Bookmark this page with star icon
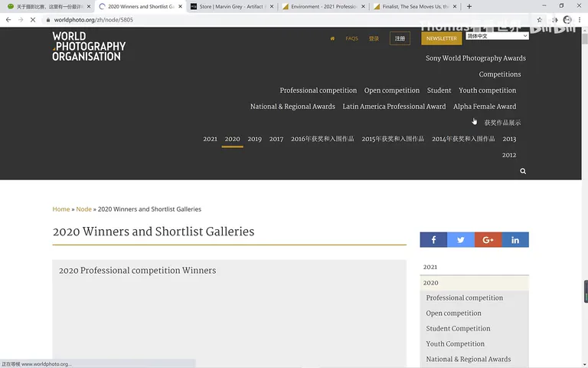This screenshot has height=368, width=588. (x=539, y=19)
